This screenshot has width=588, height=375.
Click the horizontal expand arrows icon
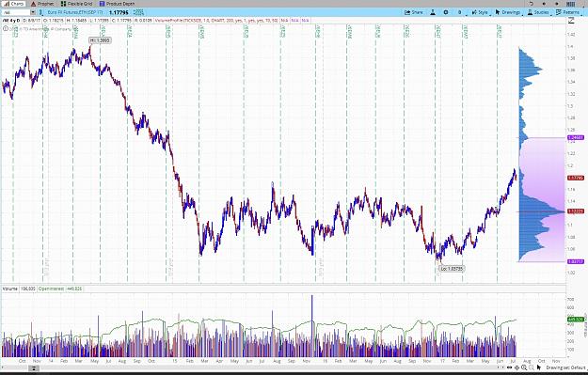coord(510,368)
